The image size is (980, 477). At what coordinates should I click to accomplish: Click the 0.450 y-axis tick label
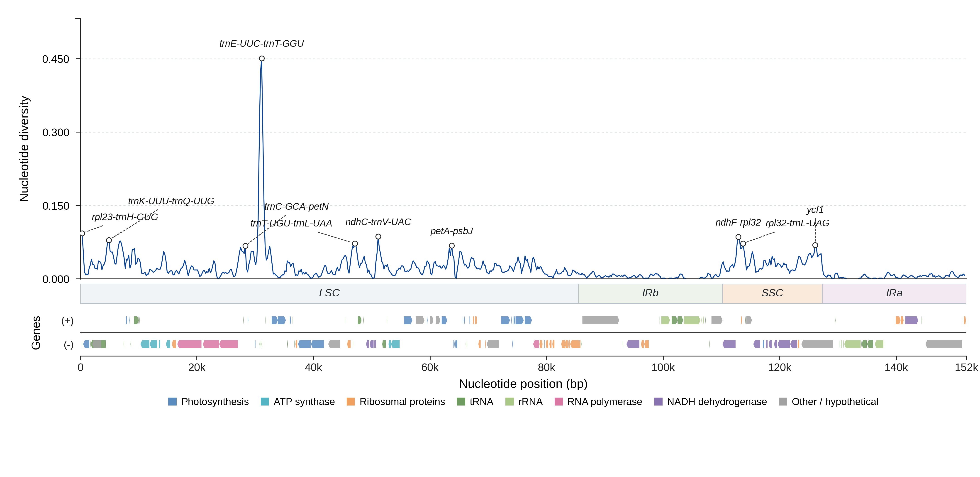tap(56, 59)
